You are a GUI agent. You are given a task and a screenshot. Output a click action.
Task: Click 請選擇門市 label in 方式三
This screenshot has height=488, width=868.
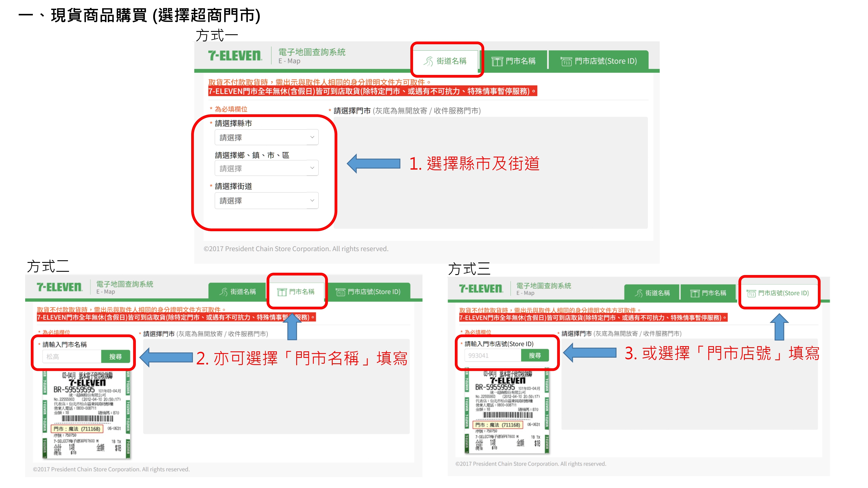coord(576,333)
